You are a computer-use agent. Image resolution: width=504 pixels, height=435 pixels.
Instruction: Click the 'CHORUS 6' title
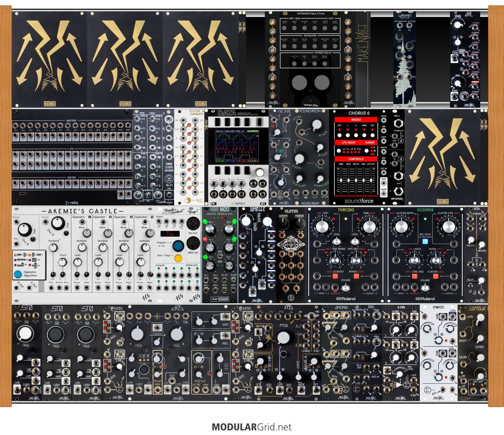tap(359, 113)
